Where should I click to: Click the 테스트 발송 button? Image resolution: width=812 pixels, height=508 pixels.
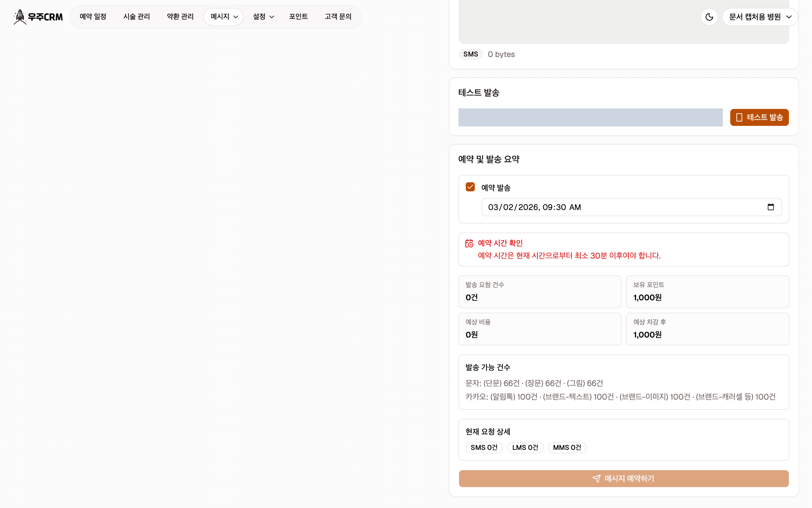(x=759, y=117)
